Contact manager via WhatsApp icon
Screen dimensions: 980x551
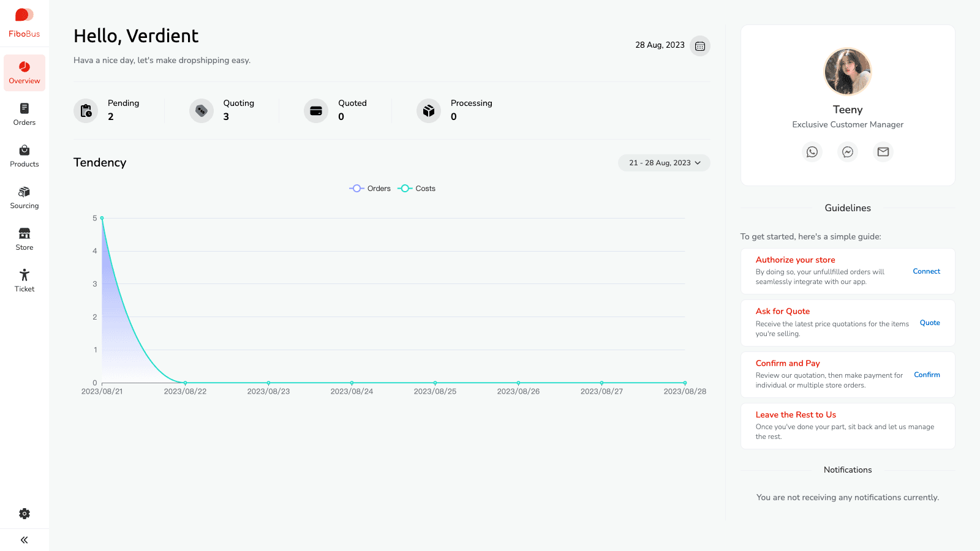[812, 152]
